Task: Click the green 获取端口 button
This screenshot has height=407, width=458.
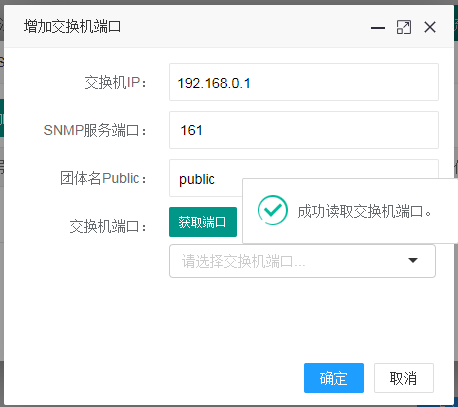Action: click(x=203, y=222)
